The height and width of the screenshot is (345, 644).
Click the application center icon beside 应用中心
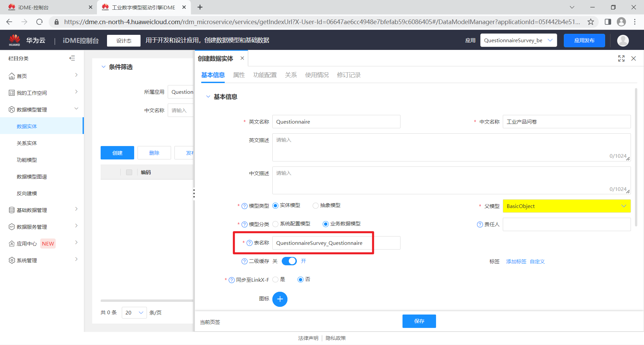pos(12,244)
